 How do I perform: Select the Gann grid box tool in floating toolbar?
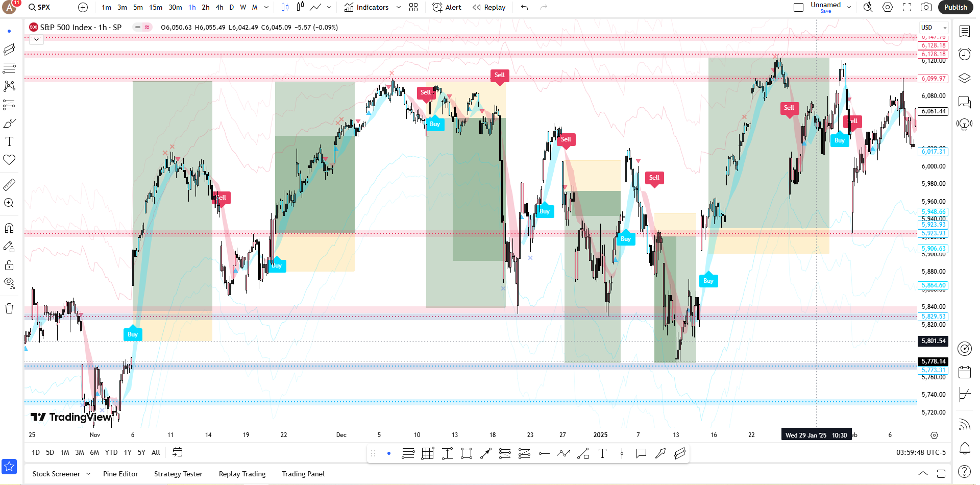(x=428, y=453)
